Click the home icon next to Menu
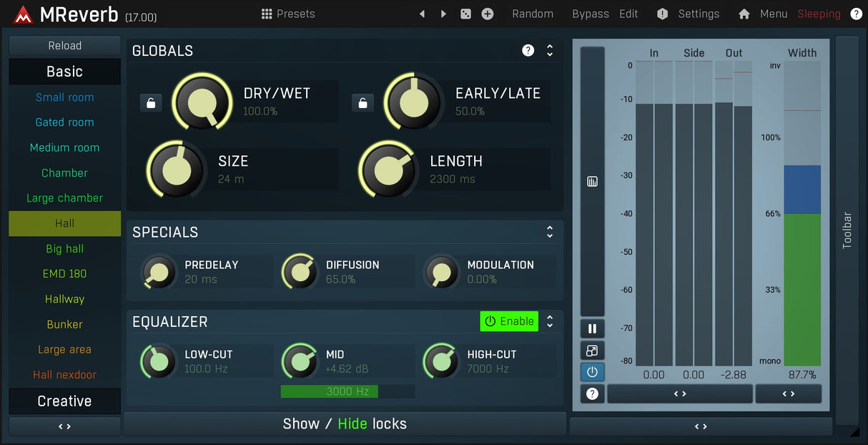The width and height of the screenshot is (868, 445). pyautogui.click(x=744, y=14)
